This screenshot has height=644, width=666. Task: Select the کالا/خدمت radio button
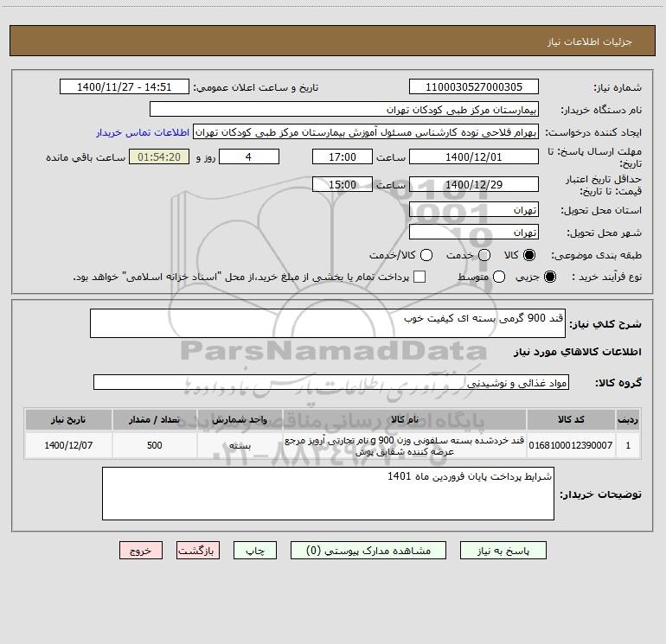tap(426, 255)
